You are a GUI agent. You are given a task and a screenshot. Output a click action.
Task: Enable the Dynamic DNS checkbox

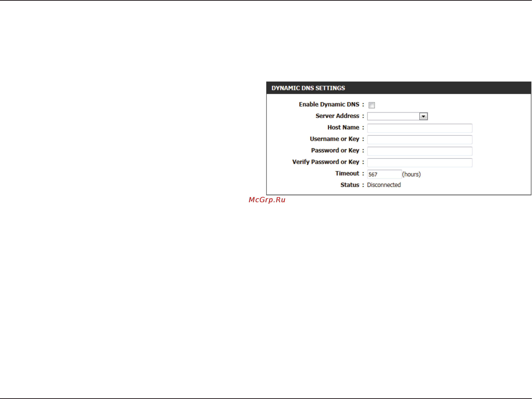click(372, 105)
